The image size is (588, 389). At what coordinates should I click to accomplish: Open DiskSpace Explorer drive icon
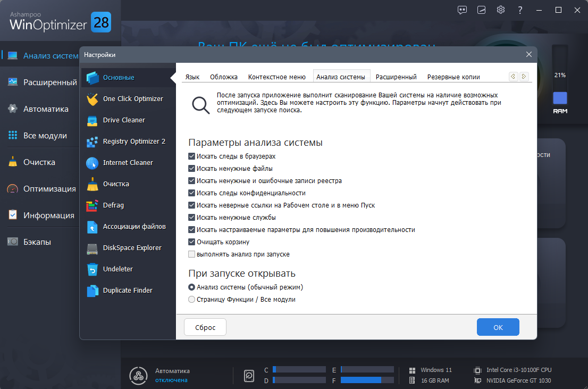click(x=93, y=248)
